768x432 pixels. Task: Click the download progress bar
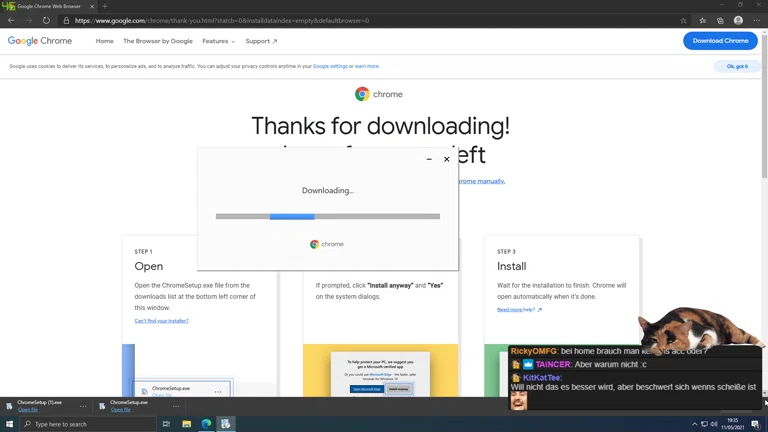click(328, 216)
